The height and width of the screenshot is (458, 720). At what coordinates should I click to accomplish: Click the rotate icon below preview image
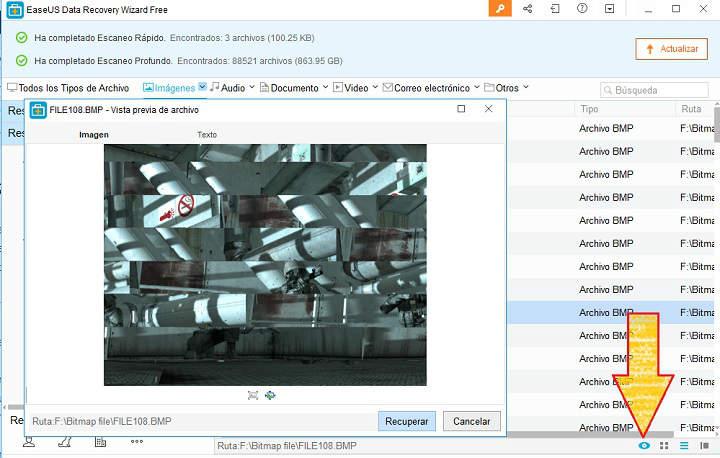(270, 395)
